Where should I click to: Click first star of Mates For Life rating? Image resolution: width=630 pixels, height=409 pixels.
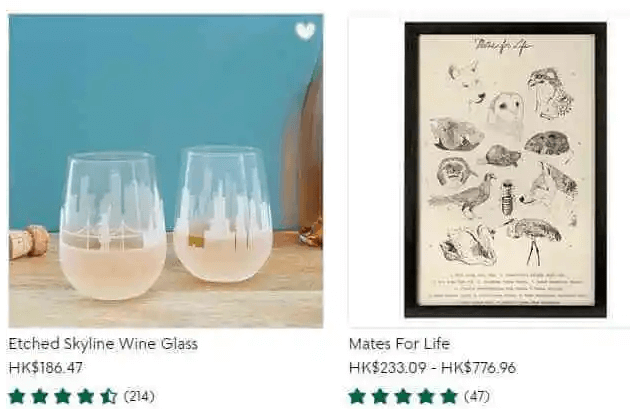pyautogui.click(x=357, y=396)
